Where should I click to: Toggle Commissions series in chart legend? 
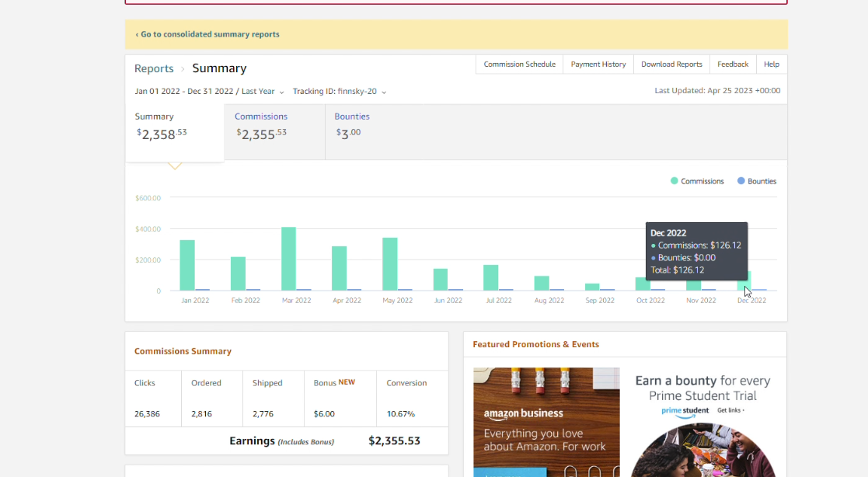point(697,181)
